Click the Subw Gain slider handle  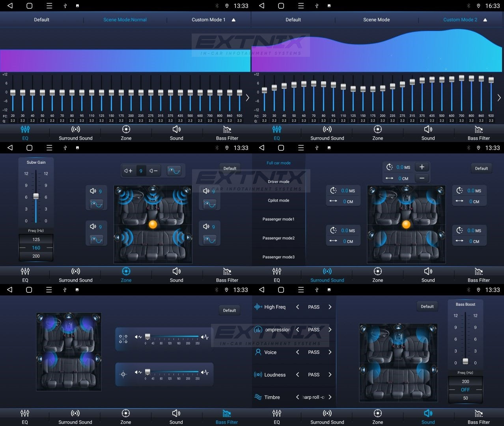36,196
